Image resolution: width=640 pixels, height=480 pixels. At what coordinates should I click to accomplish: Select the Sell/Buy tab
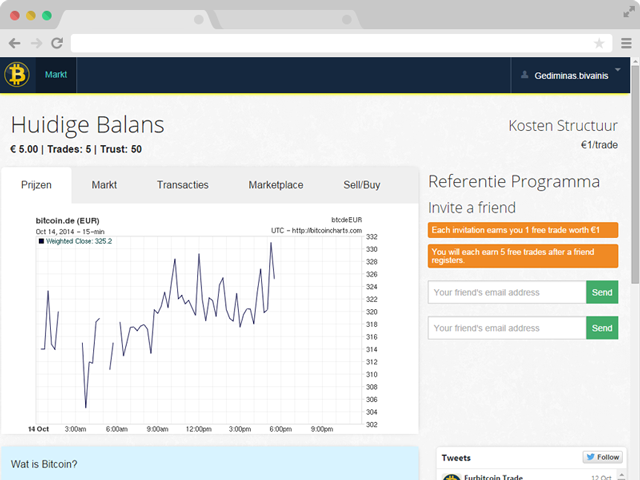tap(362, 185)
